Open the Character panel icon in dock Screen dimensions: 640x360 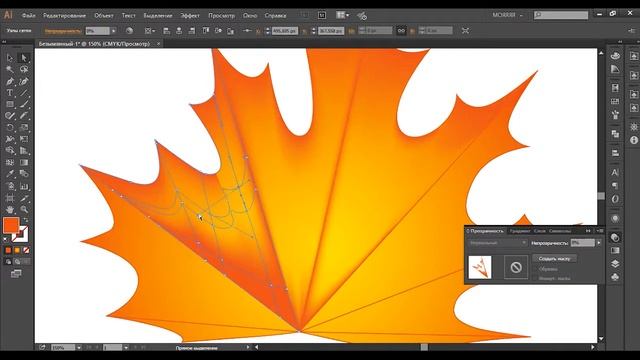(615, 173)
